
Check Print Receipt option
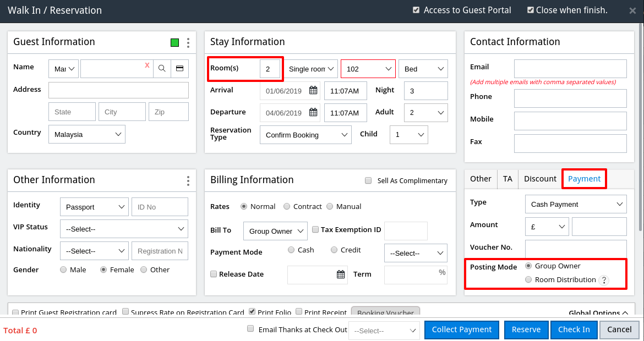point(299,311)
